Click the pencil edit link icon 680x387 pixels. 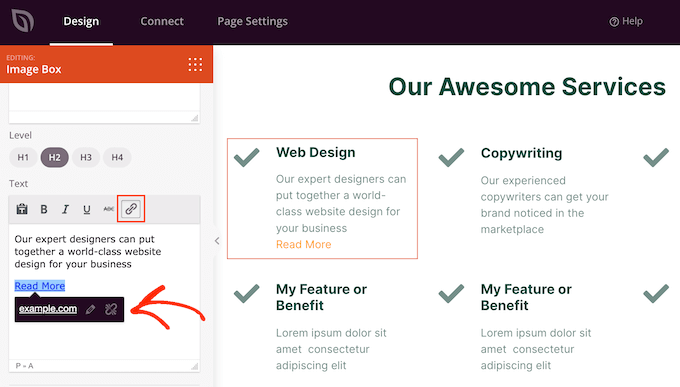[90, 309]
